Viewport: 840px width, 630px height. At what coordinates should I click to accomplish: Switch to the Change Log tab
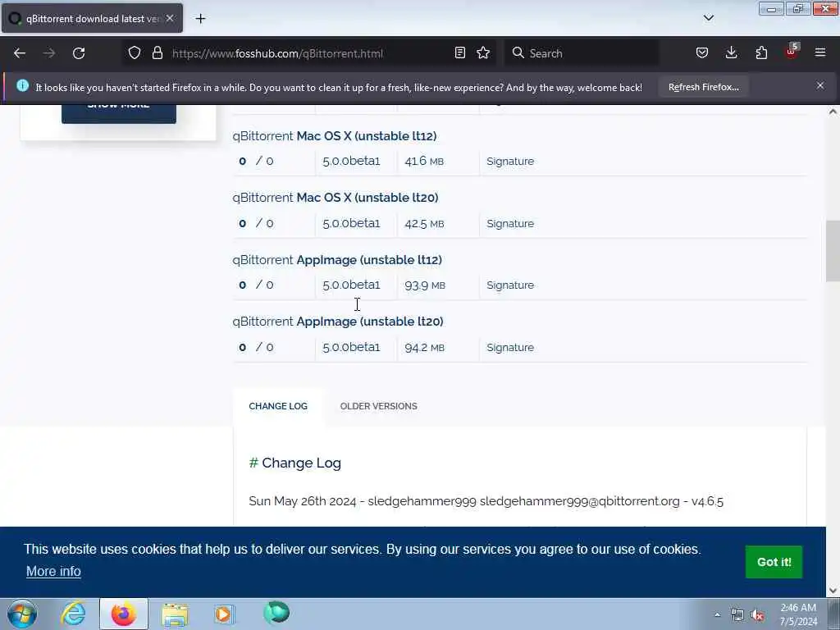click(278, 406)
